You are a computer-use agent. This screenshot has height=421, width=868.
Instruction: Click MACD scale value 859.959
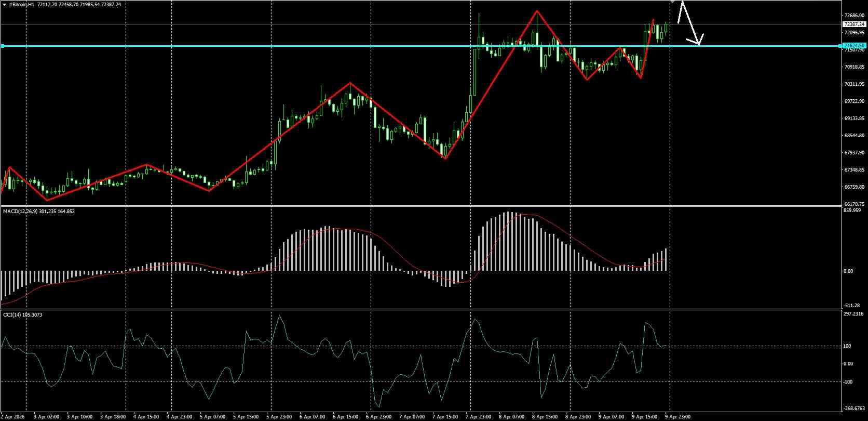[x=852, y=210]
